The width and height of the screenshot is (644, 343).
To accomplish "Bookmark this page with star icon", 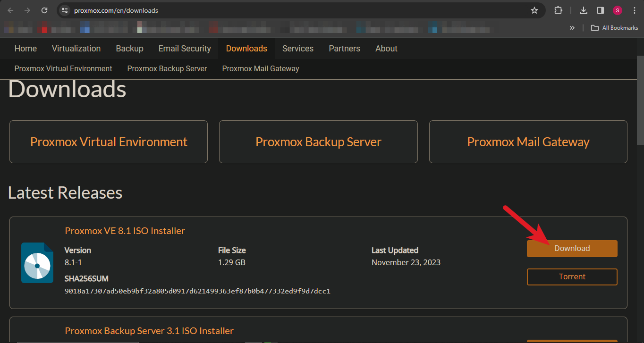I will [534, 10].
